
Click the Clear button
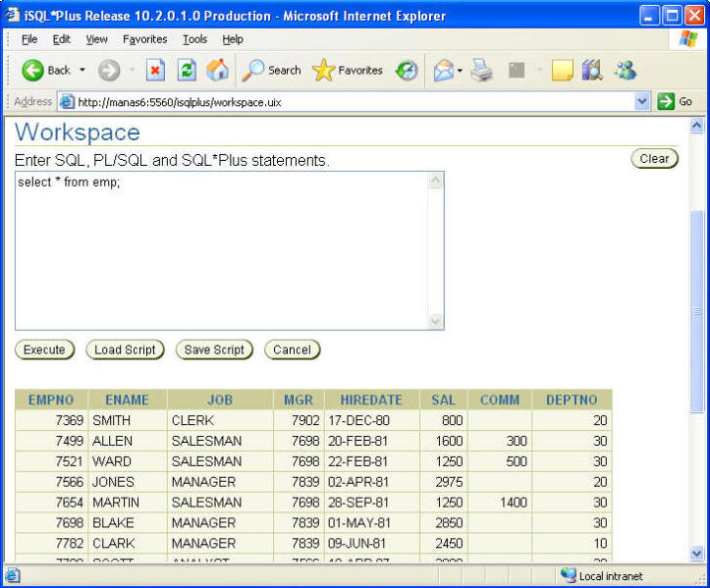coord(654,159)
